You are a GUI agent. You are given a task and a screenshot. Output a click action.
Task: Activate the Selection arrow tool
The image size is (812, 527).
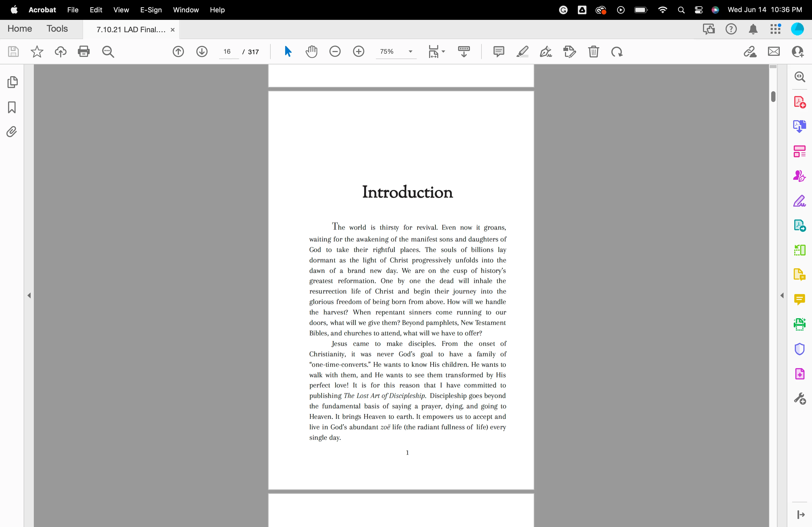pos(288,52)
